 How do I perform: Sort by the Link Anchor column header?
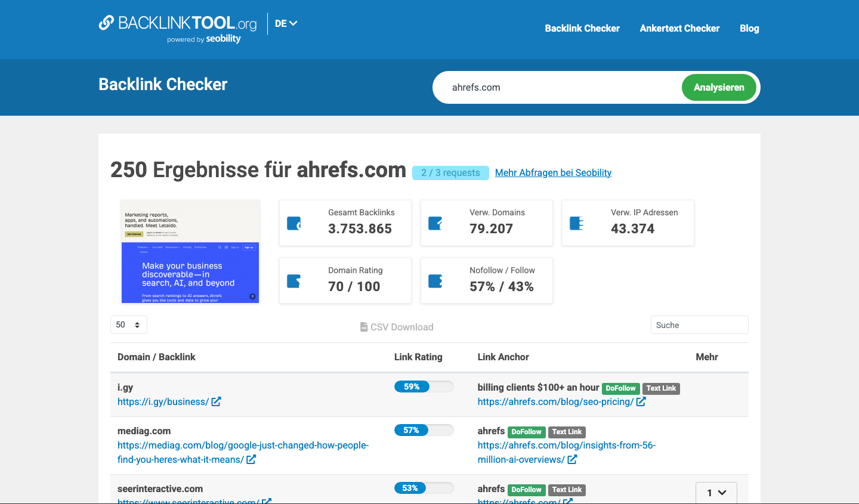coord(503,357)
